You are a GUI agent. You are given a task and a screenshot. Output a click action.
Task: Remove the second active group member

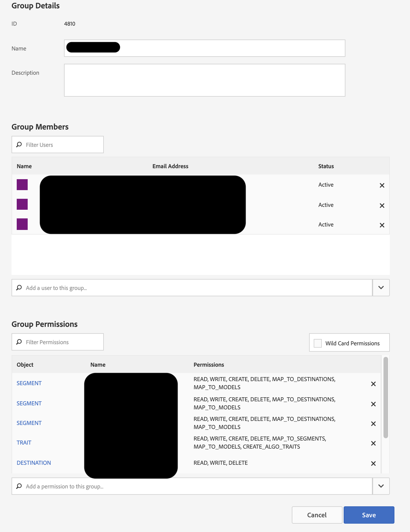pyautogui.click(x=382, y=205)
